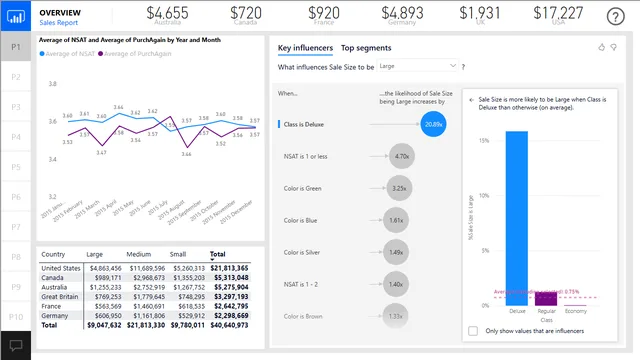Sort table by Medium column header

click(138, 254)
